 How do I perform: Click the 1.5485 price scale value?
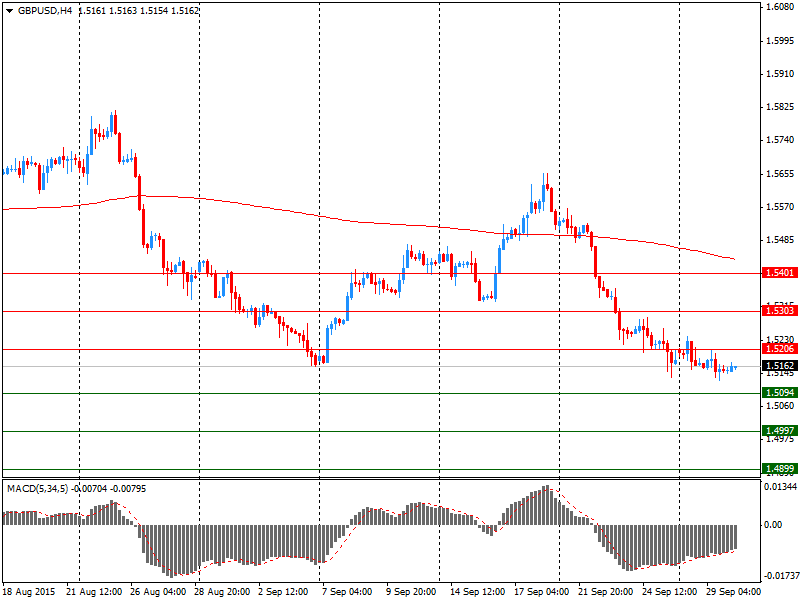781,240
